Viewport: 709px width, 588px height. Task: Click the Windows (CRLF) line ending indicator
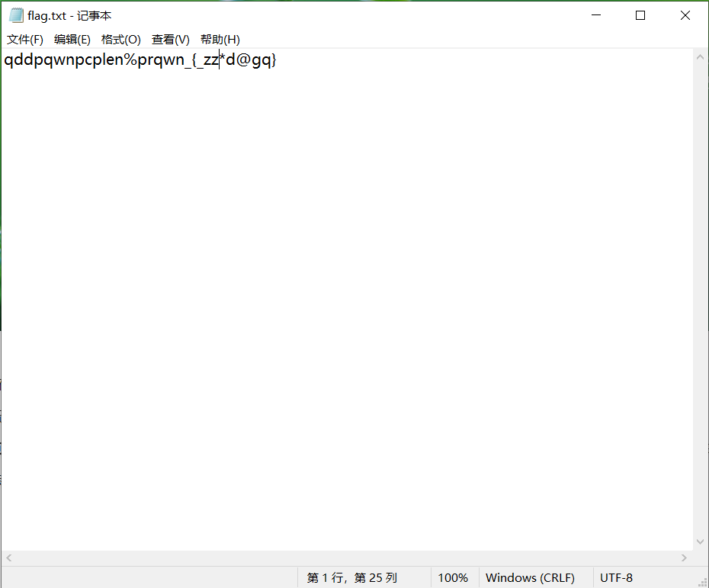(x=530, y=578)
